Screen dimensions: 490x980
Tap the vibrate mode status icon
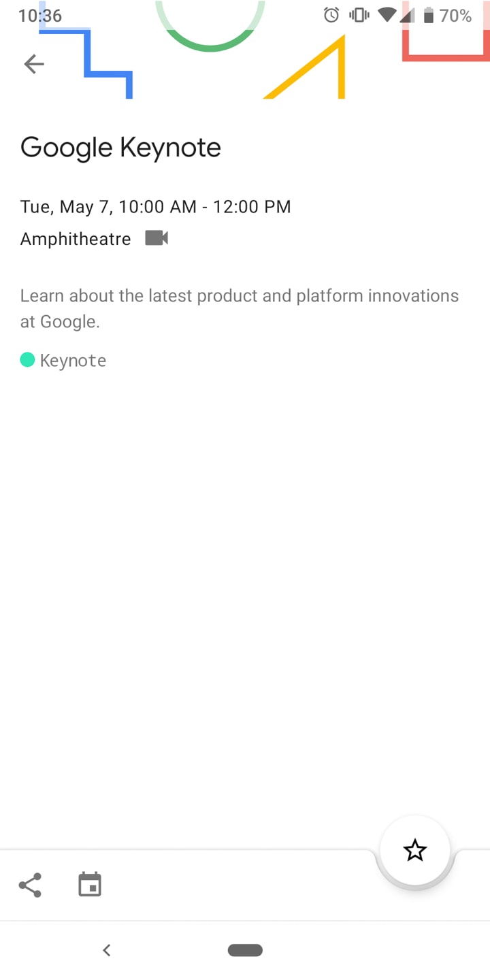tap(359, 15)
